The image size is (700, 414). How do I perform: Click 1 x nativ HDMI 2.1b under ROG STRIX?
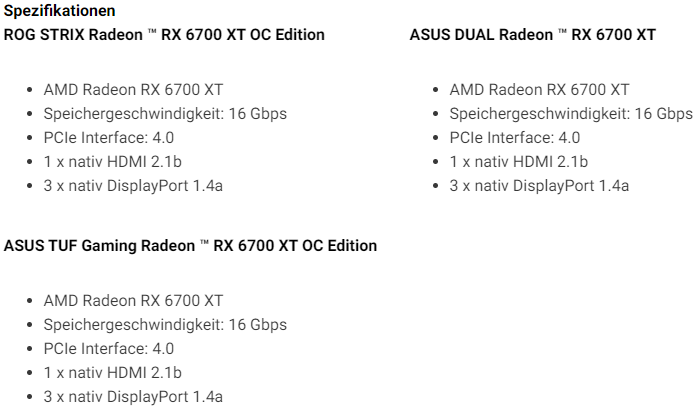click(x=112, y=162)
